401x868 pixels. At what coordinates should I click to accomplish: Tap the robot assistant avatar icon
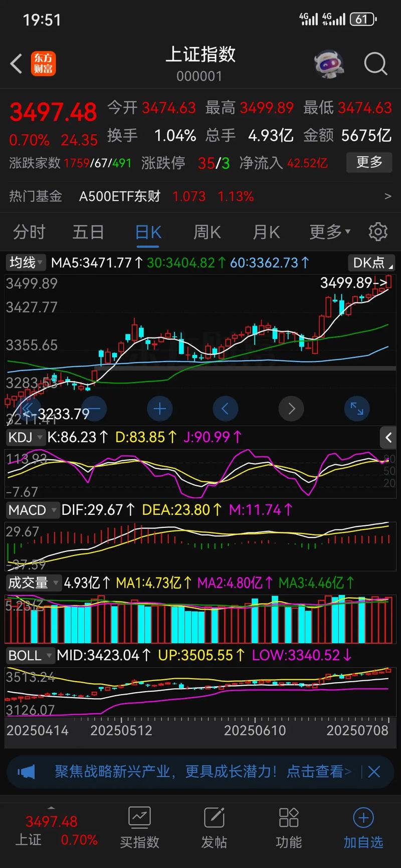click(x=329, y=64)
